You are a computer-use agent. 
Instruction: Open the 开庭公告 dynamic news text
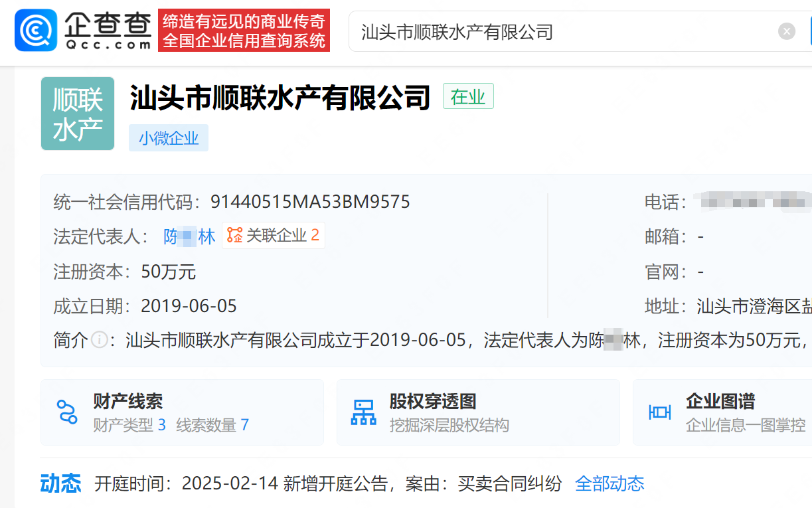[x=328, y=483]
